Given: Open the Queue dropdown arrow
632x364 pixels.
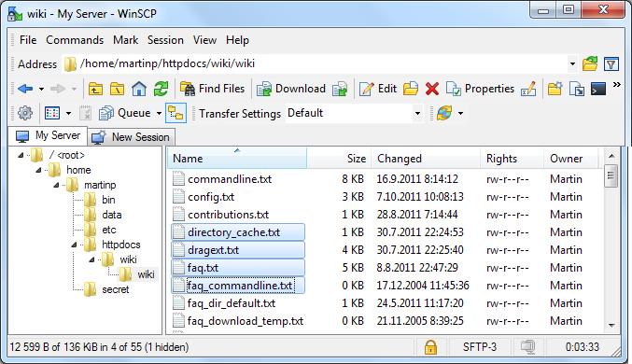Looking at the screenshot, I should pyautogui.click(x=159, y=114).
